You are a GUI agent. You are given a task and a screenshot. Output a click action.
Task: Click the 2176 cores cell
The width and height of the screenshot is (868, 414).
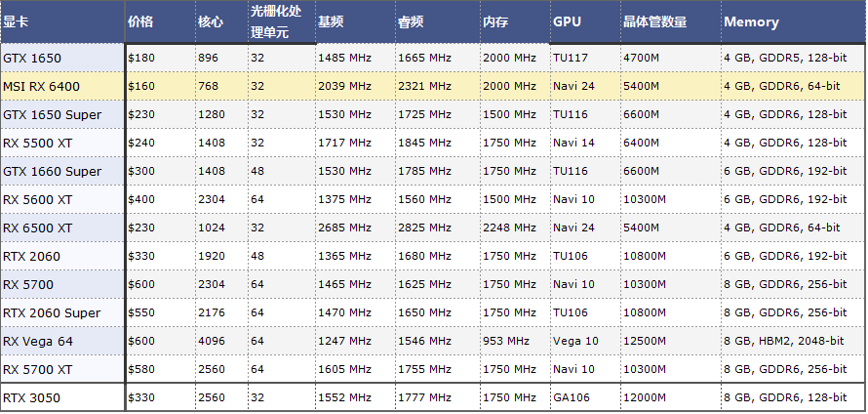click(221, 312)
